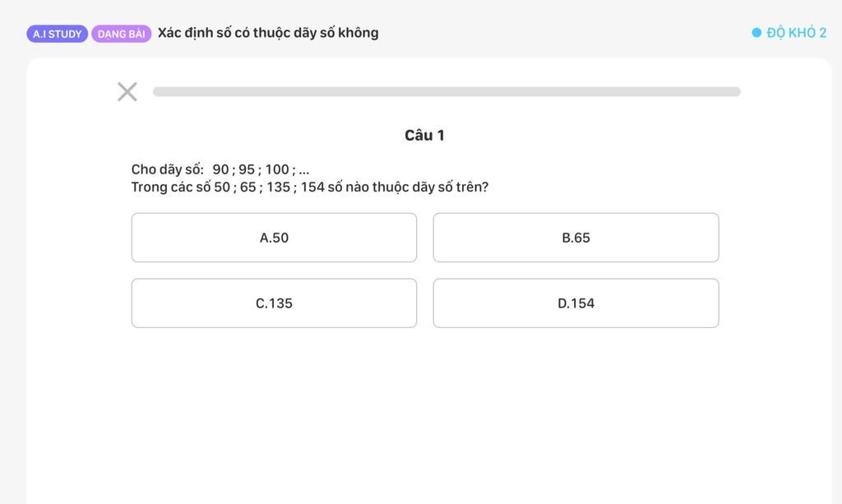Select answer option D.154
This screenshot has height=504, width=842.
click(x=576, y=303)
